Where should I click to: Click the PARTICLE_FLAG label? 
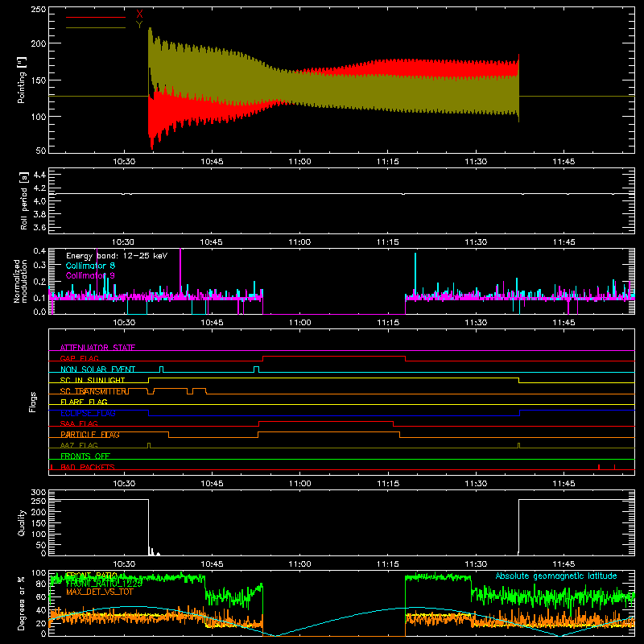tap(90, 435)
